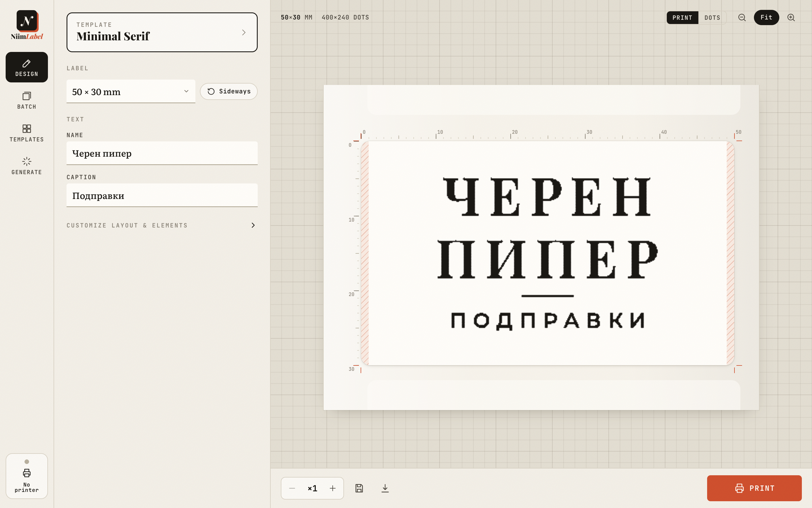This screenshot has width=812, height=508.
Task: Download the label image
Action: click(x=385, y=488)
